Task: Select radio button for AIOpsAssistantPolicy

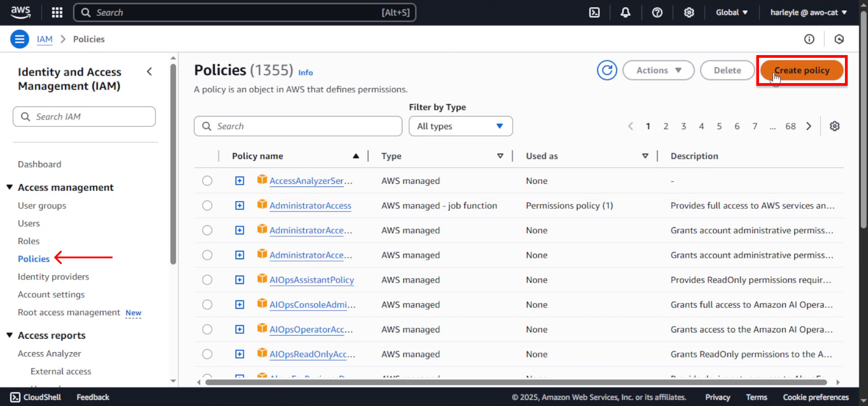Action: coord(207,280)
